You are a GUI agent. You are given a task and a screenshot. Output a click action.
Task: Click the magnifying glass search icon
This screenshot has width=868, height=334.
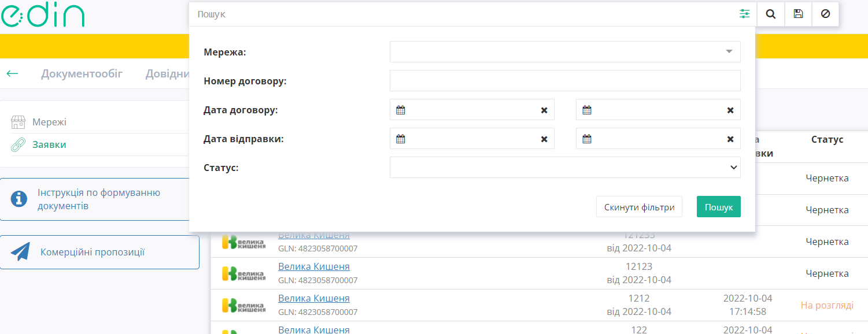pyautogui.click(x=770, y=14)
